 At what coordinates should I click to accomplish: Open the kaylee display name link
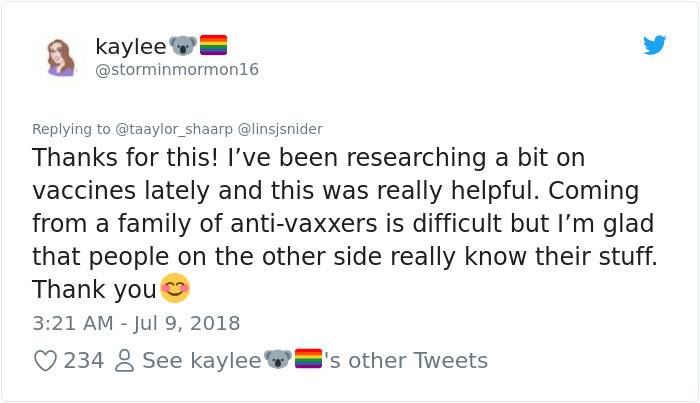[x=129, y=46]
